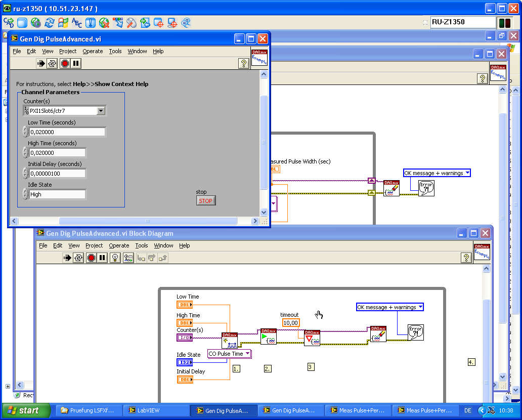Image resolution: width=522 pixels, height=420 pixels.
Task: Select DAQmx Clear Task node in Block Diagram
Action: tap(378, 334)
